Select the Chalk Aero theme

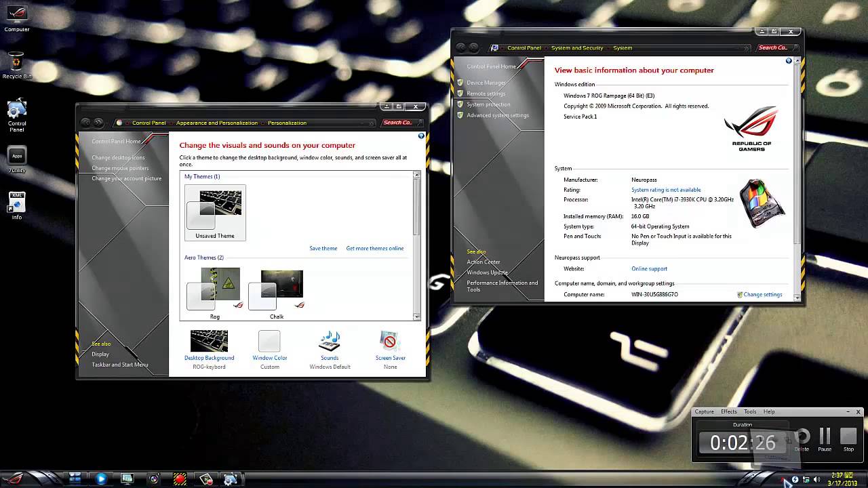(x=277, y=293)
